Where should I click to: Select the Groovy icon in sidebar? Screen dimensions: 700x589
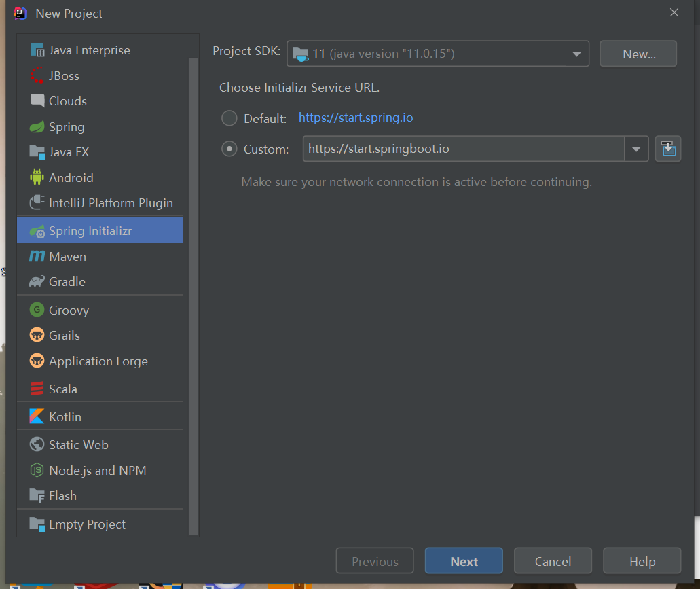point(37,310)
